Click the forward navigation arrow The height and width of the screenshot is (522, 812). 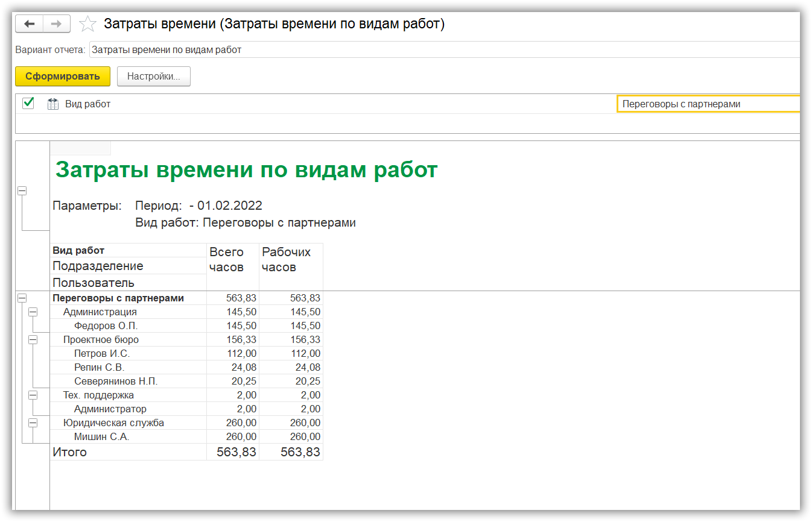coord(56,24)
